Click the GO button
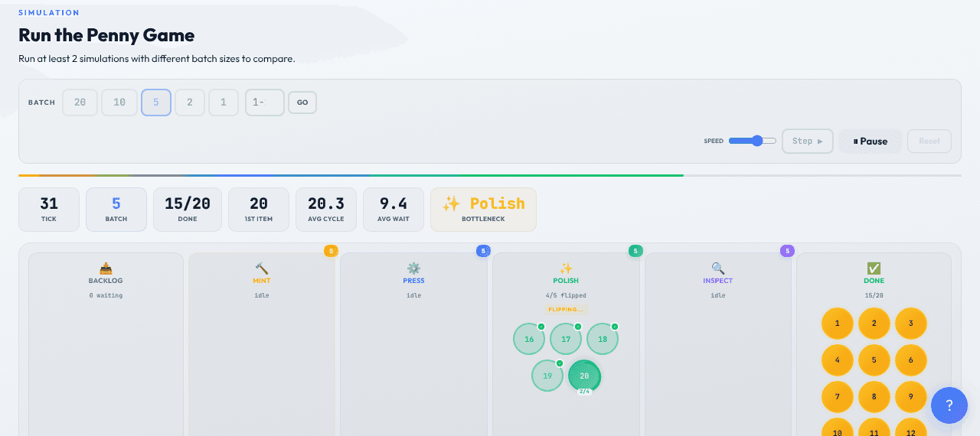Viewport: 980px width, 436px height. click(x=302, y=102)
